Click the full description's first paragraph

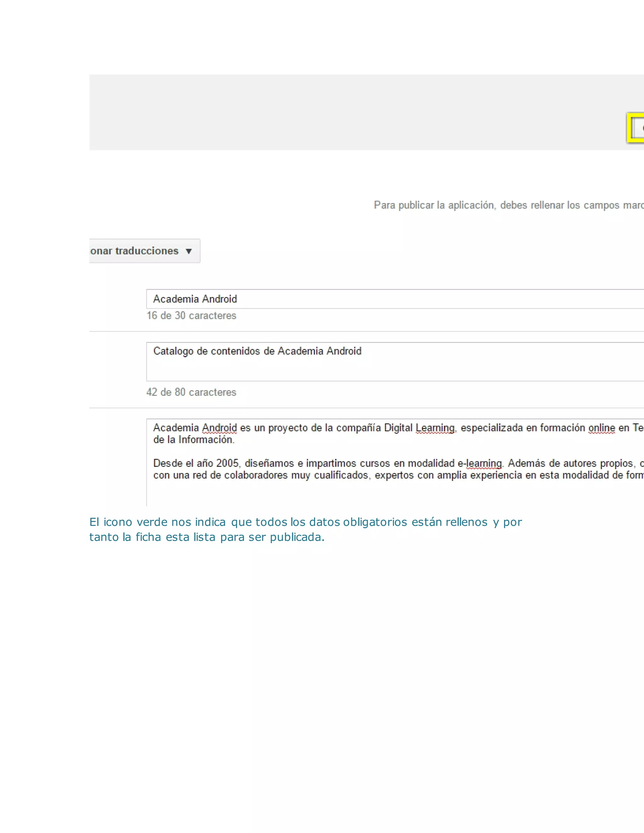[x=305, y=428]
